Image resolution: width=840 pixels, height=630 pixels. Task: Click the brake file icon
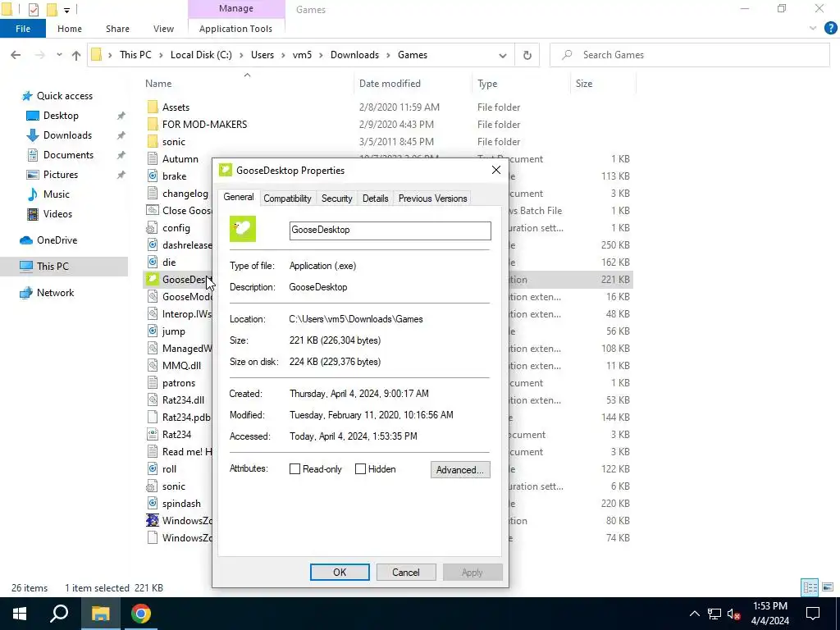(x=153, y=176)
